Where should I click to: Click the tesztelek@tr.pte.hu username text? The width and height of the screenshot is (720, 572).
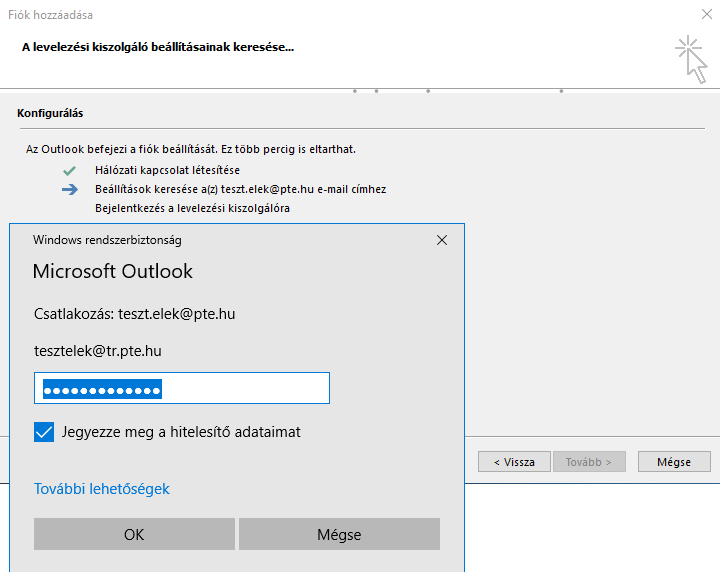tap(98, 351)
